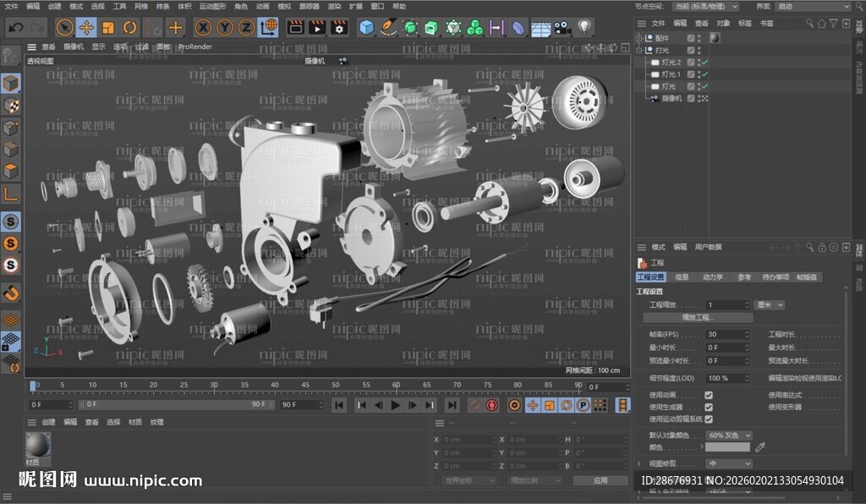This screenshot has height=504, width=866.
Task: Click the 颜色 color swatch in project settings
Action: (x=728, y=446)
